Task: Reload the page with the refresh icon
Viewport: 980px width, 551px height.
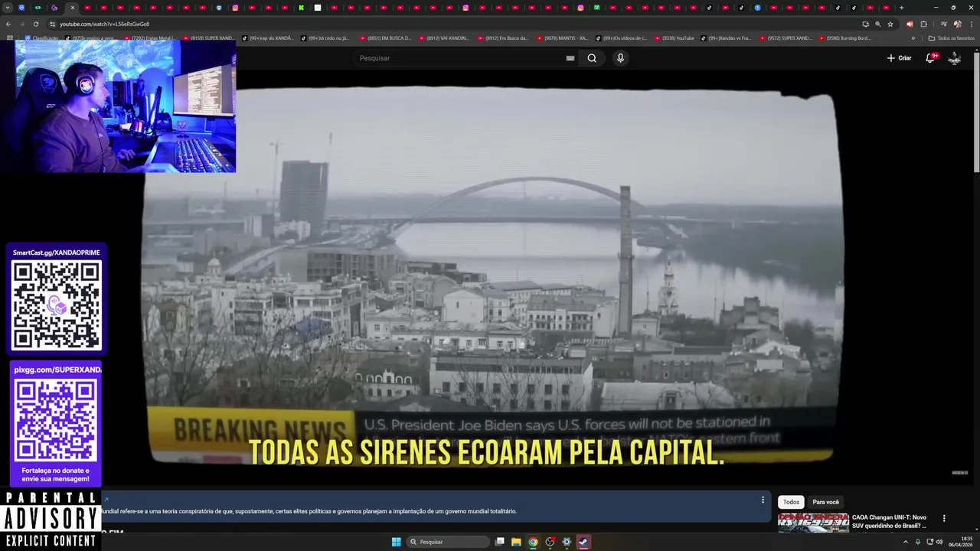Action: coord(35,24)
